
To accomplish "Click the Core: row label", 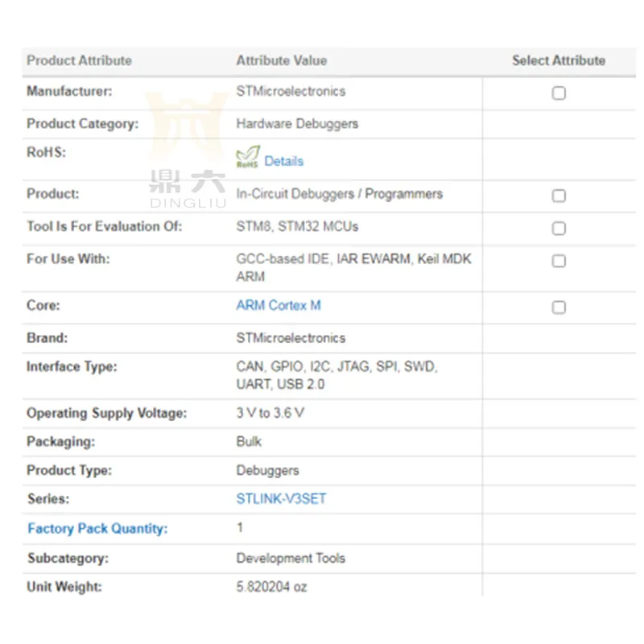I will click(43, 305).
